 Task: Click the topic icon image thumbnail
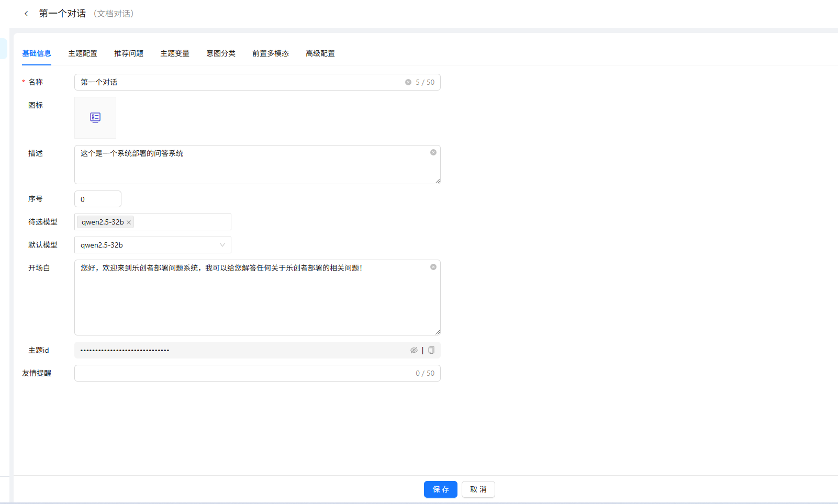tap(95, 118)
